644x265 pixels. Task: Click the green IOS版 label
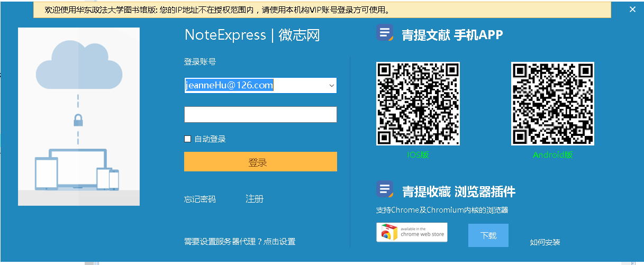coord(418,155)
